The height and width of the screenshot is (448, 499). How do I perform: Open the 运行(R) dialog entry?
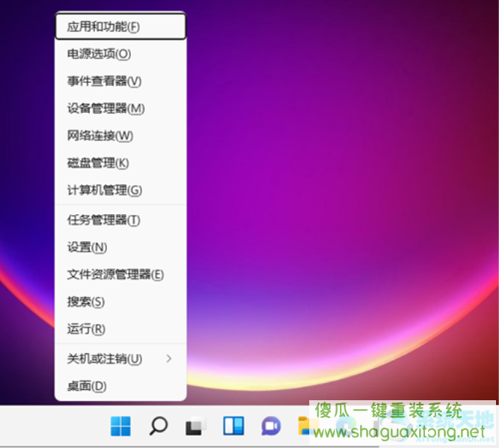[120, 329]
